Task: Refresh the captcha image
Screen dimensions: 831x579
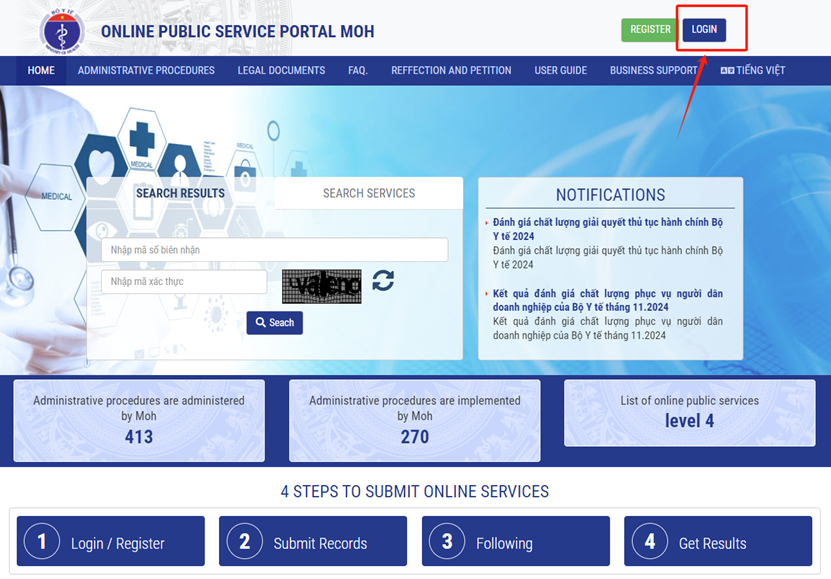Action: (x=383, y=280)
